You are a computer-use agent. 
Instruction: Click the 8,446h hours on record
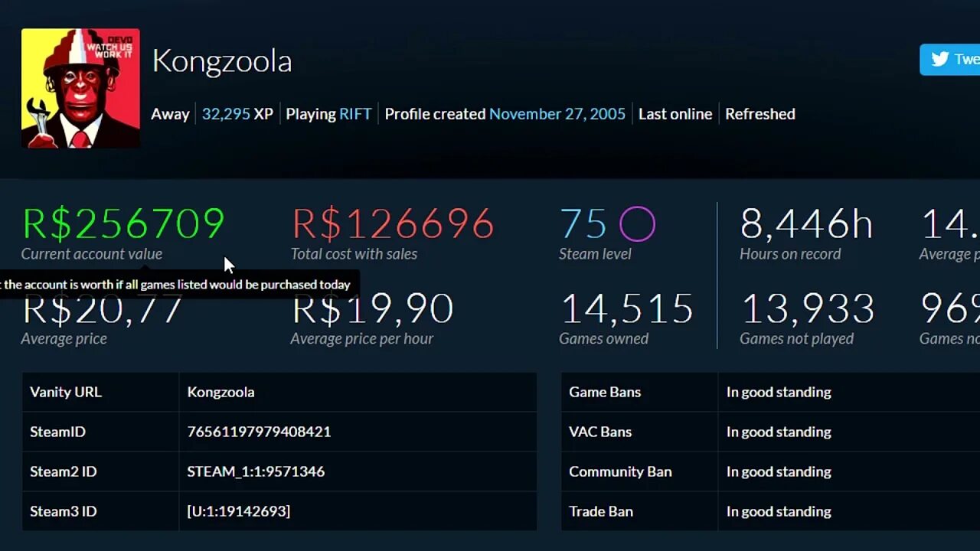[x=806, y=224]
